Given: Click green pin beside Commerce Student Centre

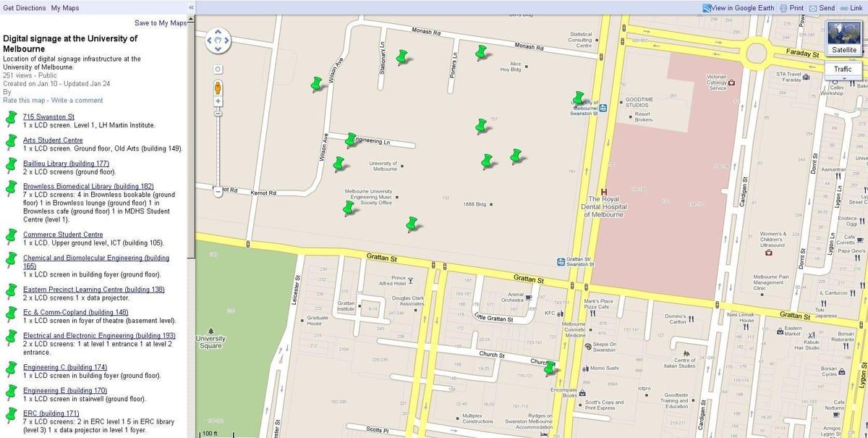Looking at the screenshot, I should 11,237.
